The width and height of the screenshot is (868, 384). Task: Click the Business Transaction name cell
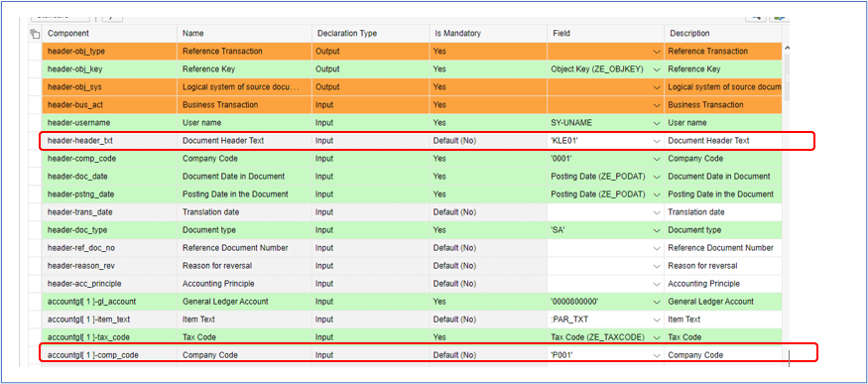point(244,104)
